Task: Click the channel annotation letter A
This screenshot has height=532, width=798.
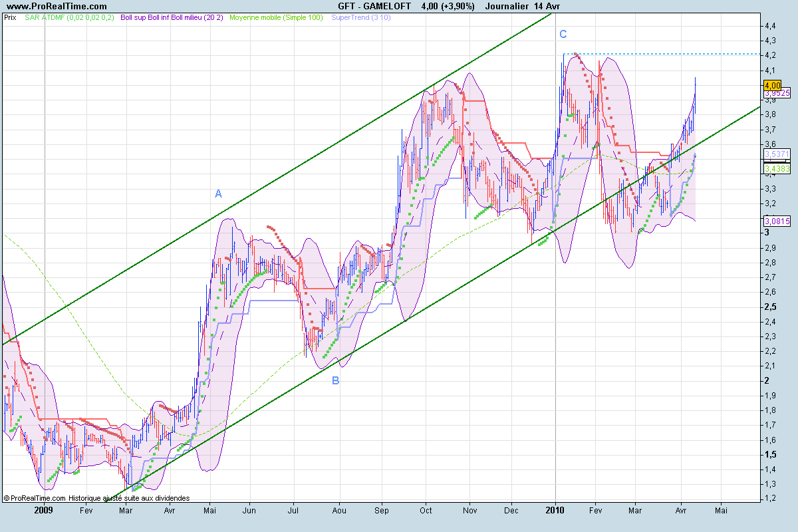Action: (218, 194)
